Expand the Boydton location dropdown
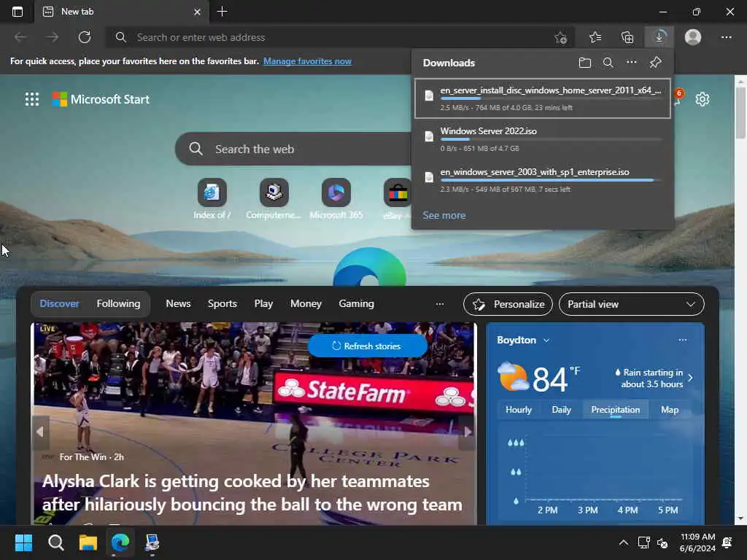This screenshot has height=560, width=747. [x=546, y=341]
